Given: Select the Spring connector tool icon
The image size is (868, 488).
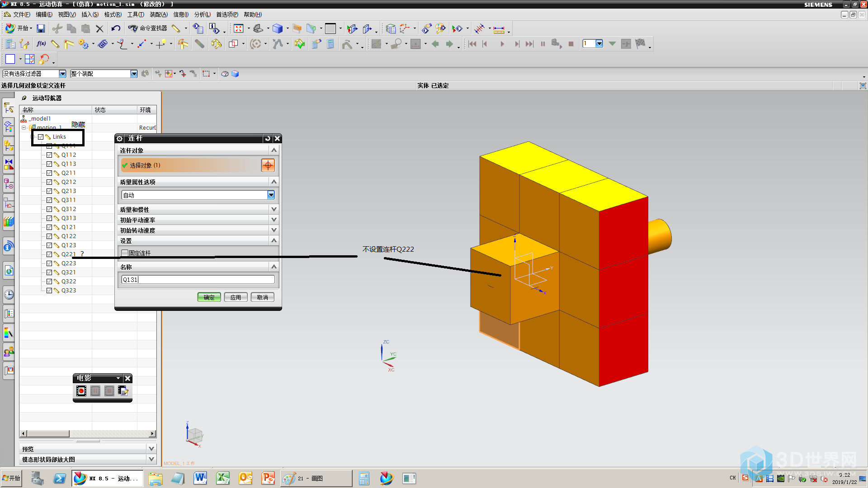Looking at the screenshot, I should [x=103, y=44].
